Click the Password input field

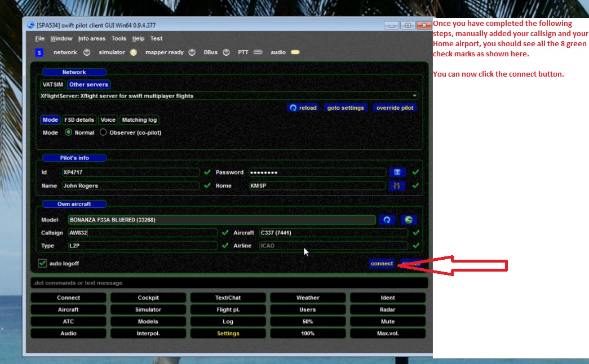[317, 172]
